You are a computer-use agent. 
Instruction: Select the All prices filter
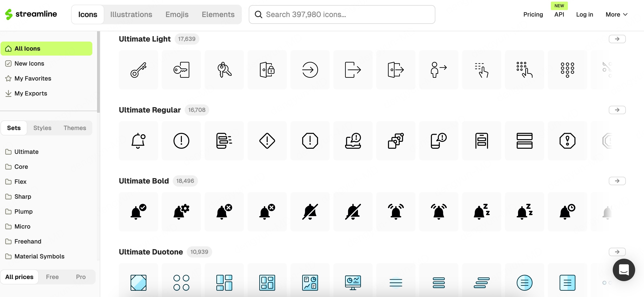pos(19,277)
